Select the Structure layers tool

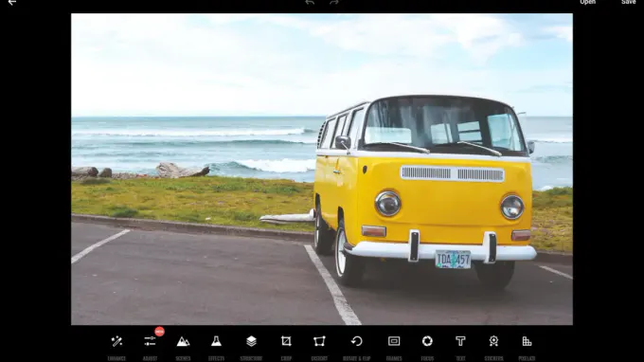tap(251, 341)
